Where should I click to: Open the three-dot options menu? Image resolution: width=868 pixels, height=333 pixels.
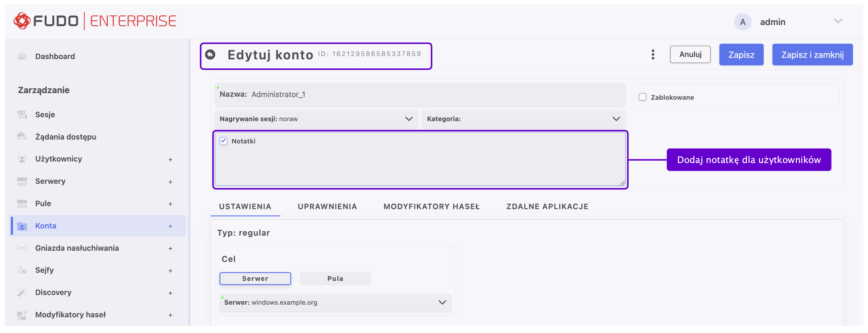[x=653, y=55]
